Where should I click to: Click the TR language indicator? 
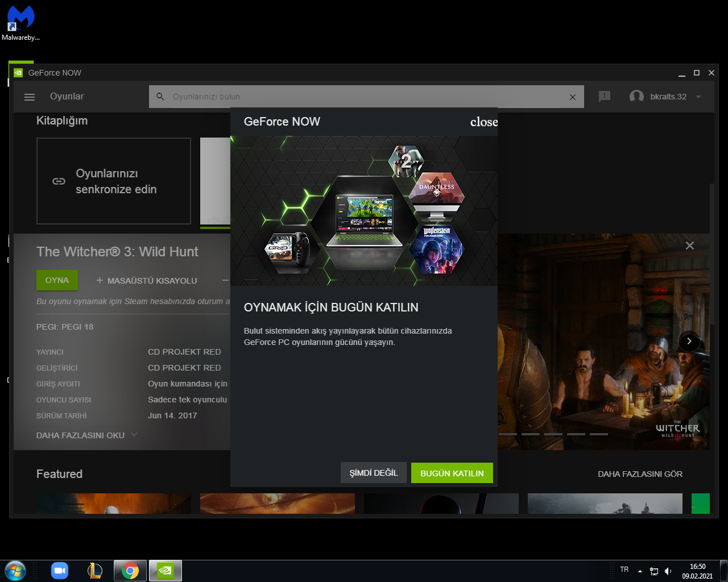(x=624, y=569)
